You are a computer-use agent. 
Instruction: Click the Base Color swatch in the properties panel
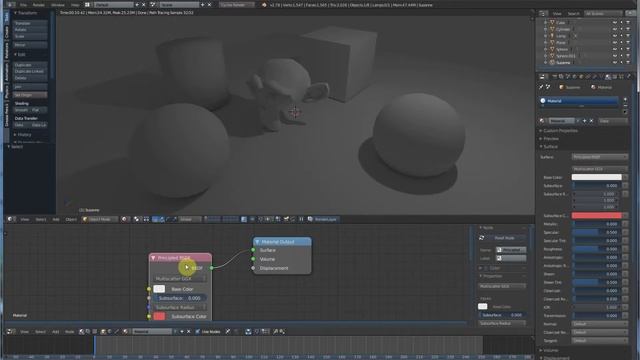(x=596, y=177)
